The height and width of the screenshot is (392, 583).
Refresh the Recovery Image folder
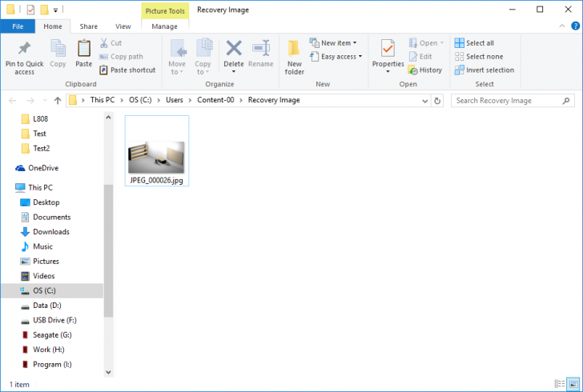(437, 101)
